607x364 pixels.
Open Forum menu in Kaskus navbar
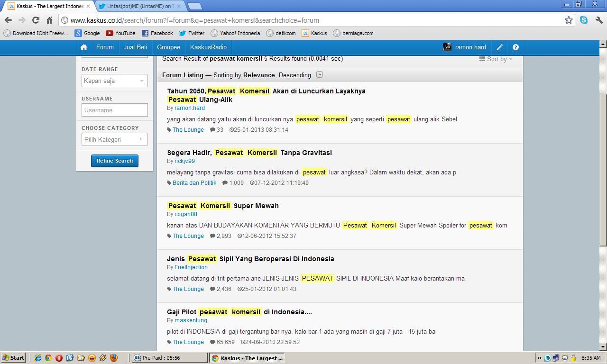pyautogui.click(x=105, y=47)
